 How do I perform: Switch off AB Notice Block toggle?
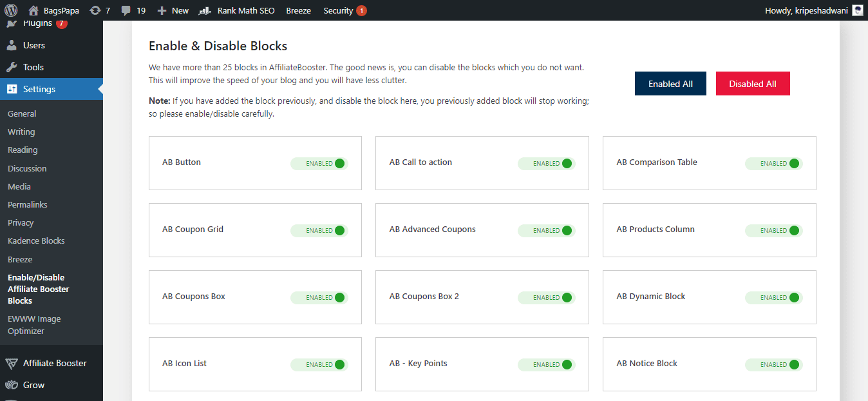click(x=773, y=364)
